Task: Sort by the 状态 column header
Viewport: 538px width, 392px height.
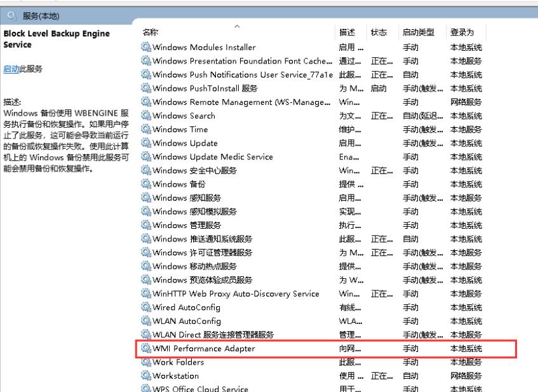Action: point(379,32)
